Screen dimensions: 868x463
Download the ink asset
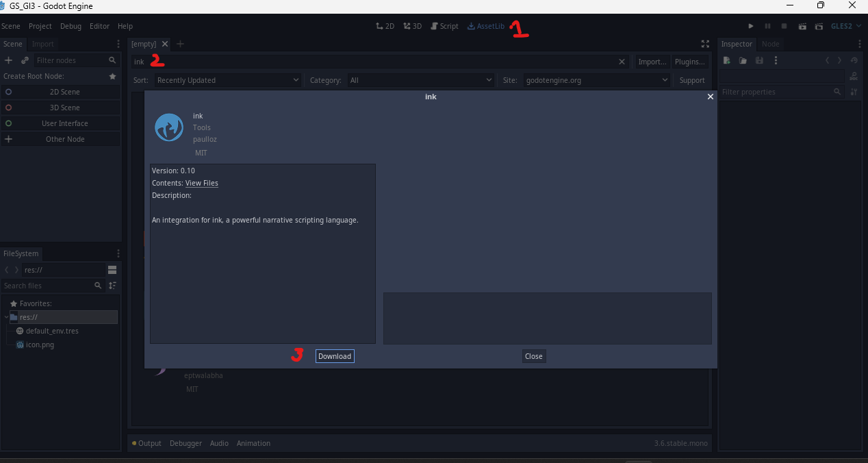point(335,356)
